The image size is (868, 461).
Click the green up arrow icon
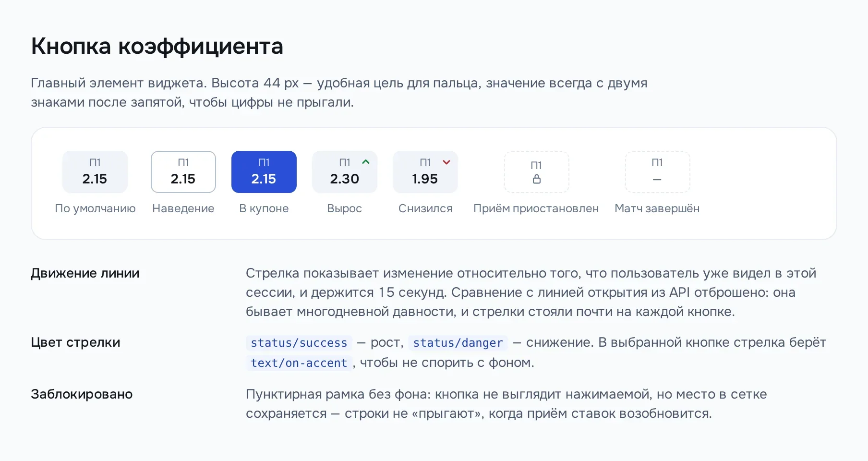[366, 162]
